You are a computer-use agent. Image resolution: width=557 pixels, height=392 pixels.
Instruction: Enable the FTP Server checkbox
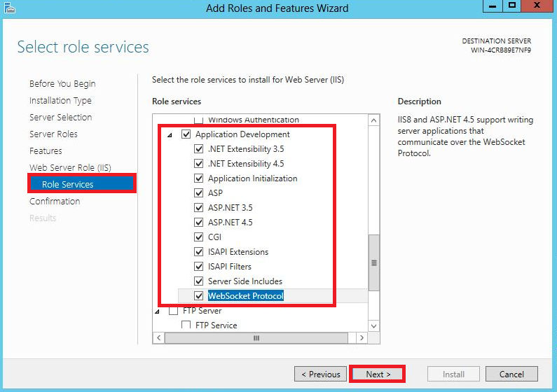tap(173, 311)
